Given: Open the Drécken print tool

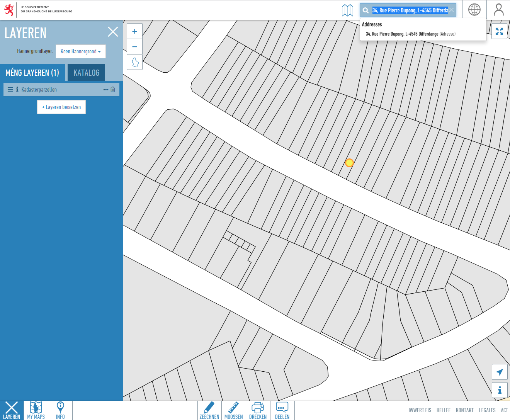Looking at the screenshot, I should tap(258, 410).
